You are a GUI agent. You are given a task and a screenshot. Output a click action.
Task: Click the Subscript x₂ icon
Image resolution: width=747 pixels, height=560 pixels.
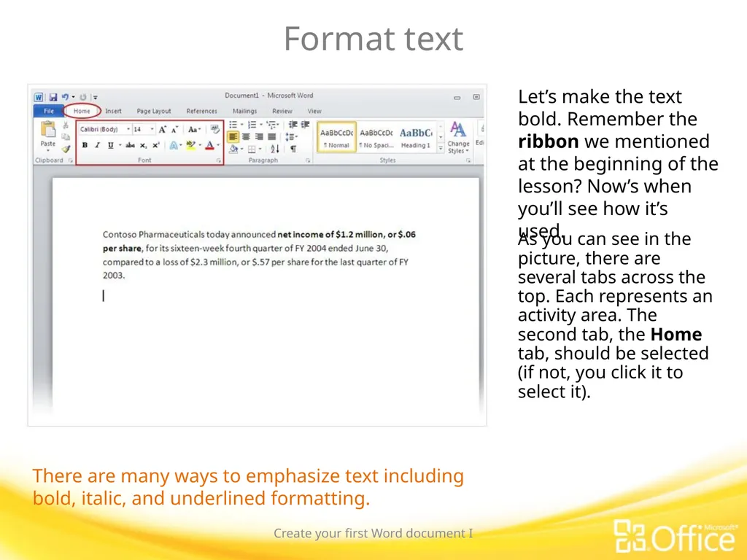tap(143, 146)
